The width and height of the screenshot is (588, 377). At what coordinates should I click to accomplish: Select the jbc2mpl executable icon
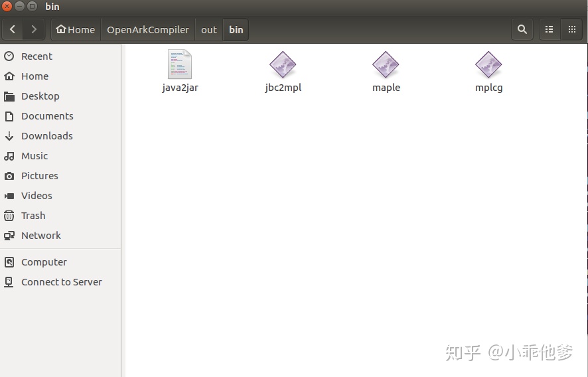[283, 64]
